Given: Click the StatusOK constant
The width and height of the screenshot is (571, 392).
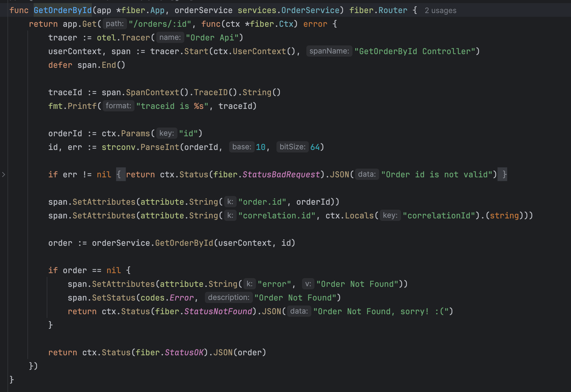Looking at the screenshot, I should 184,352.
